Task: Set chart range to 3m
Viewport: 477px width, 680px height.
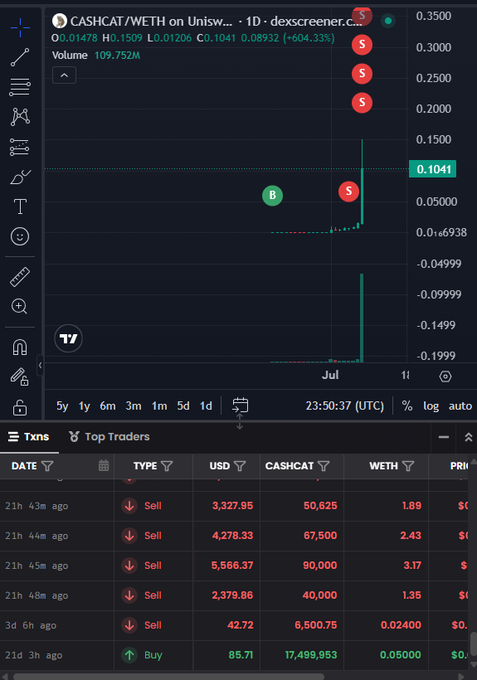Action: (134, 406)
